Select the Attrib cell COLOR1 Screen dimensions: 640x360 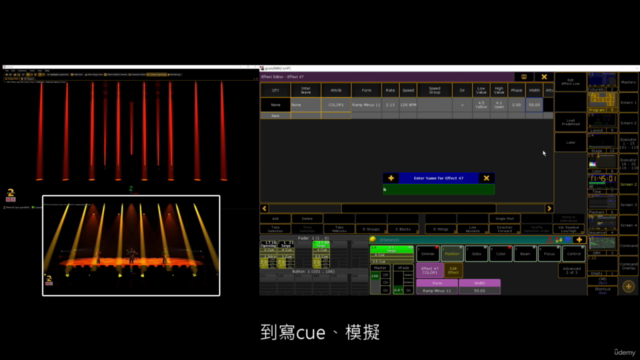[336, 105]
